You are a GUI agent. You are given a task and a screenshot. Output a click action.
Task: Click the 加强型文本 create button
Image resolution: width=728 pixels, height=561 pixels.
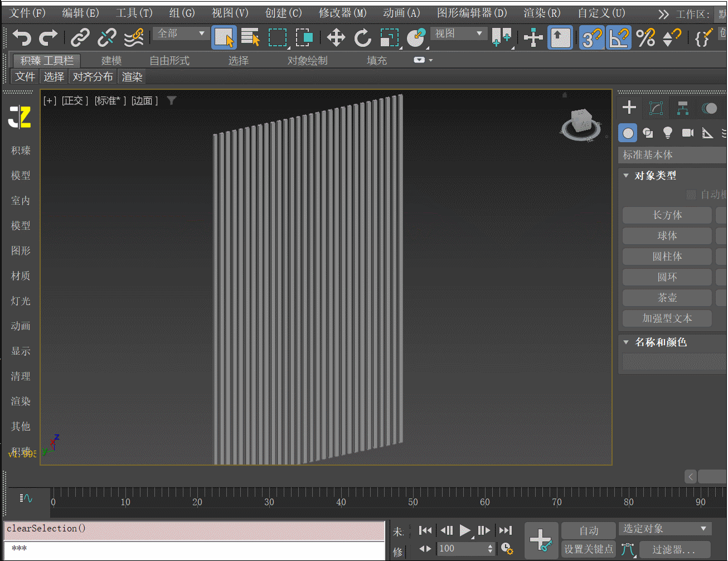pyautogui.click(x=667, y=318)
